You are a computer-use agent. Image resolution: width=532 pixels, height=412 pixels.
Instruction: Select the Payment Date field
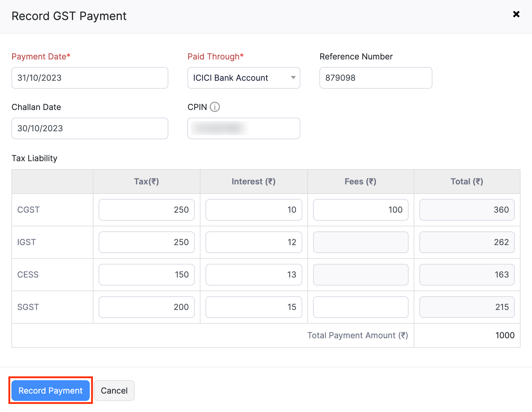click(90, 78)
